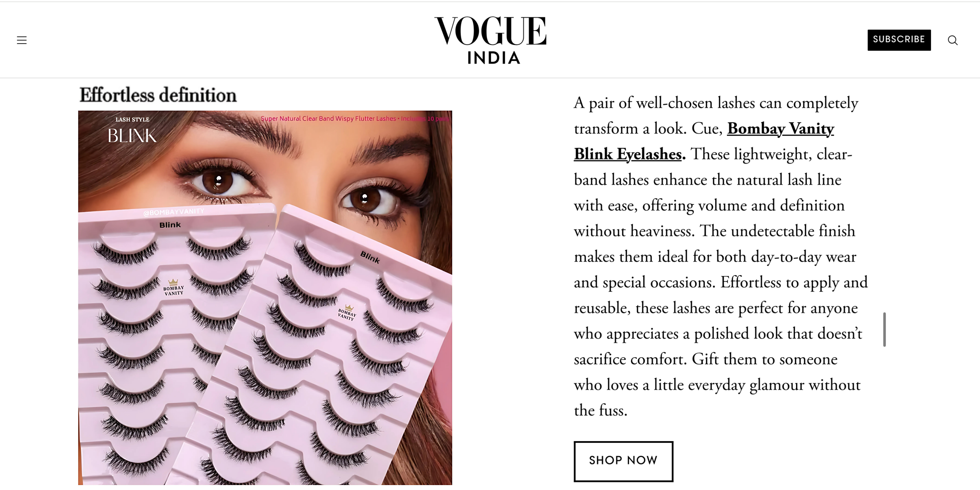The image size is (980, 490).
Task: Click the white BLINK lash style title
Action: (x=132, y=136)
